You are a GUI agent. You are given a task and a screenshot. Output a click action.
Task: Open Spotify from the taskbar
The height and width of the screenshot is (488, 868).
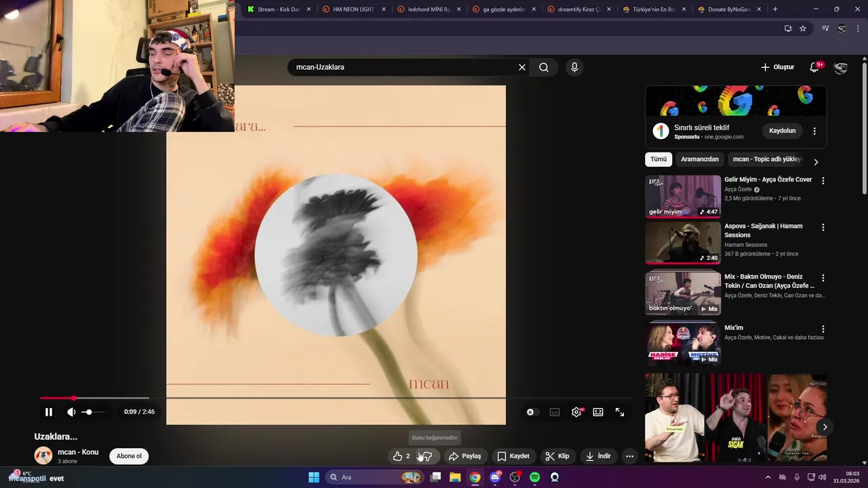(x=534, y=477)
